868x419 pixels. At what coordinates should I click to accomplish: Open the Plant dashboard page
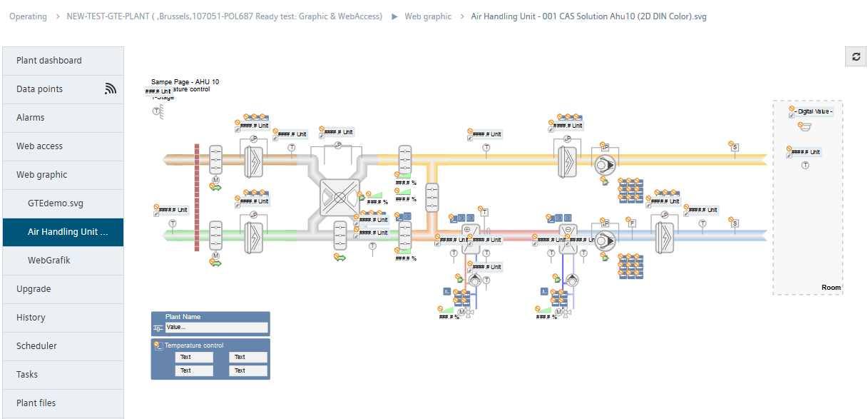(63, 61)
